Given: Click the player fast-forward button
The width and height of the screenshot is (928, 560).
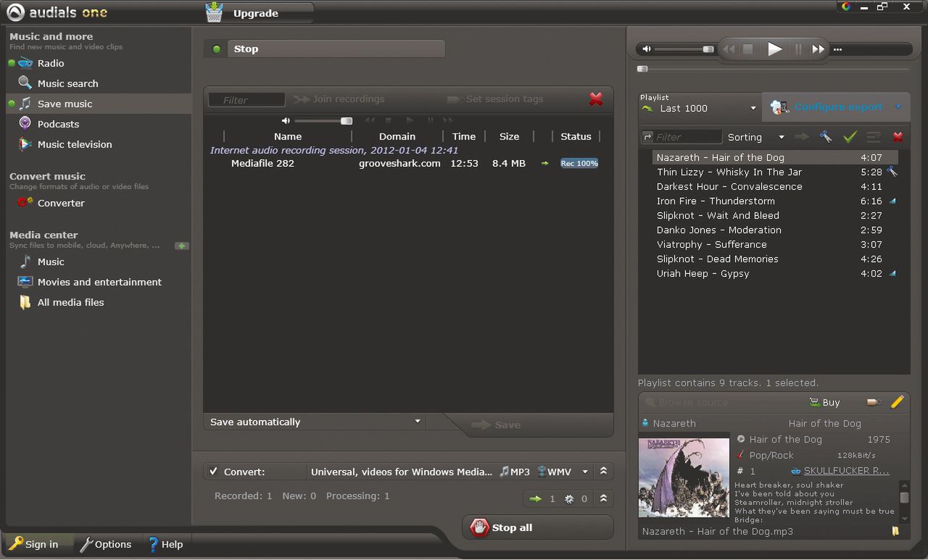Looking at the screenshot, I should click(819, 49).
